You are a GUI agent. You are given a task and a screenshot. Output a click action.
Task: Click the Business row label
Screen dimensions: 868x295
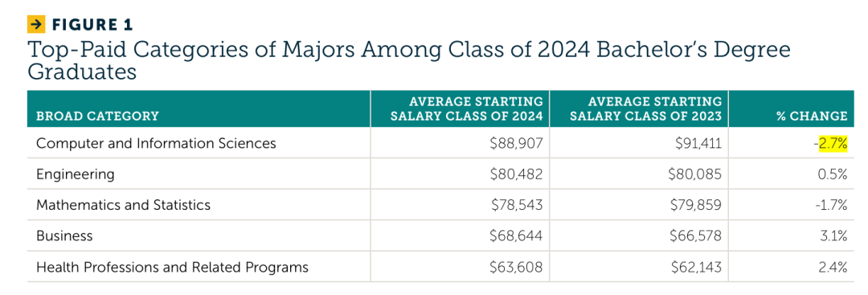pyautogui.click(x=64, y=236)
